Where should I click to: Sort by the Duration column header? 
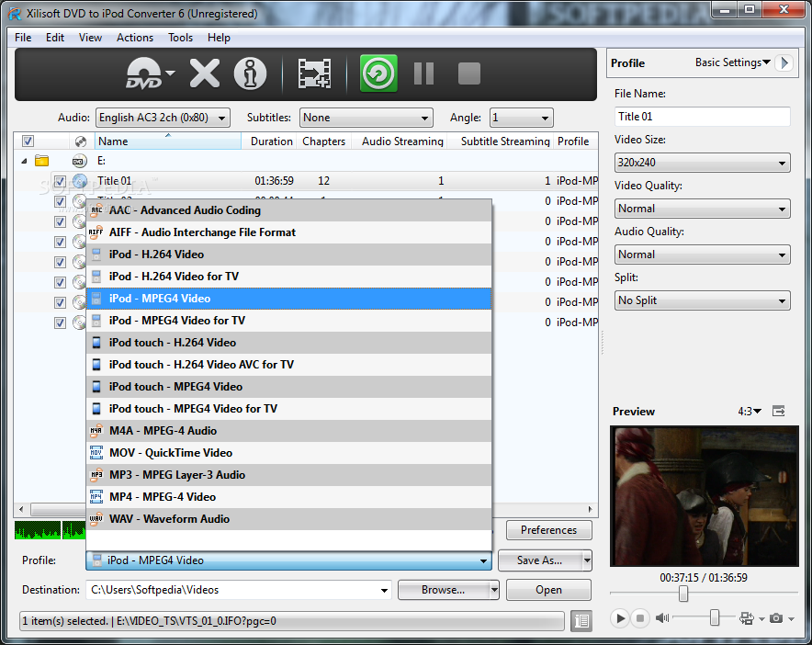click(271, 141)
